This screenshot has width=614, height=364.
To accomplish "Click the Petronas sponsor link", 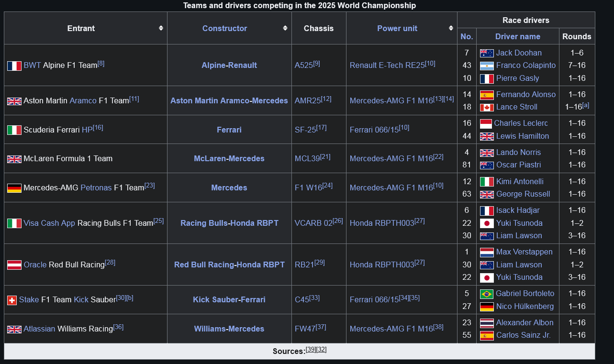I will click(96, 188).
